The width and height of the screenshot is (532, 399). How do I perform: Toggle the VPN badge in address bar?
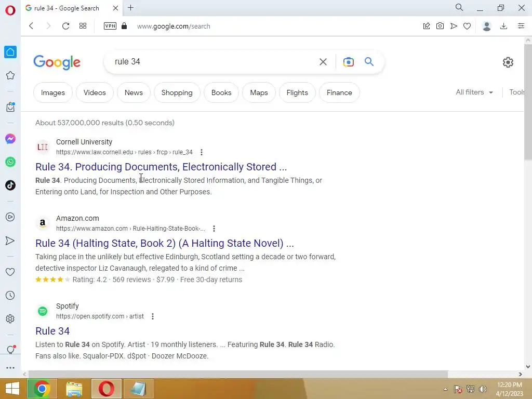pyautogui.click(x=110, y=26)
